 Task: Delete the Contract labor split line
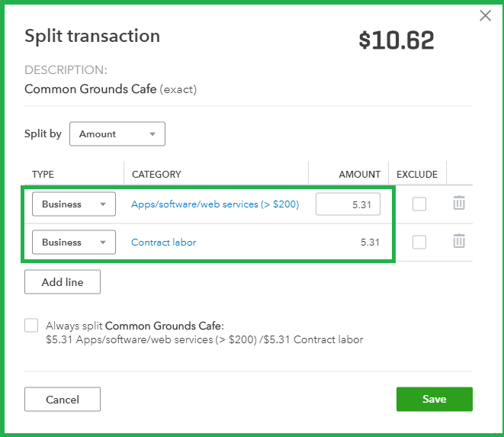click(x=458, y=242)
